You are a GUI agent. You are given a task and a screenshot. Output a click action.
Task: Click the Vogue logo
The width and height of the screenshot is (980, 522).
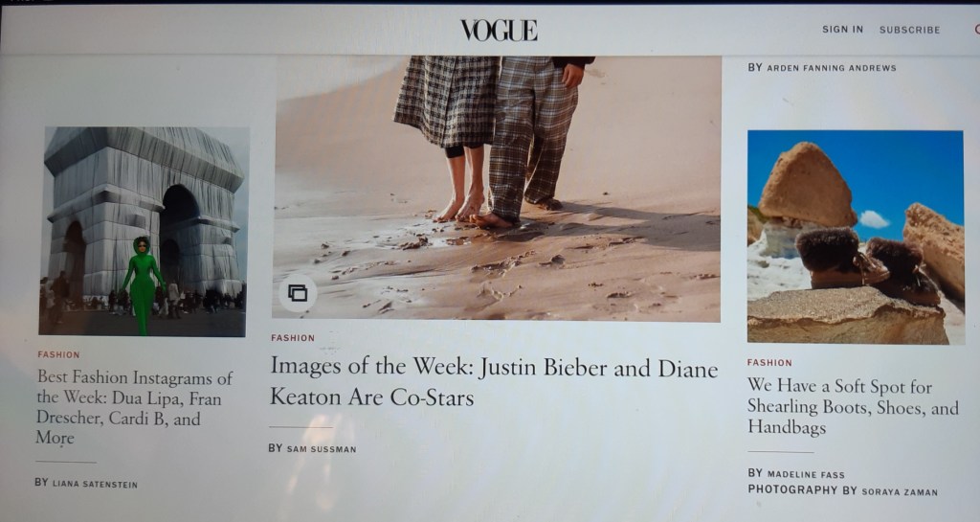pyautogui.click(x=499, y=30)
